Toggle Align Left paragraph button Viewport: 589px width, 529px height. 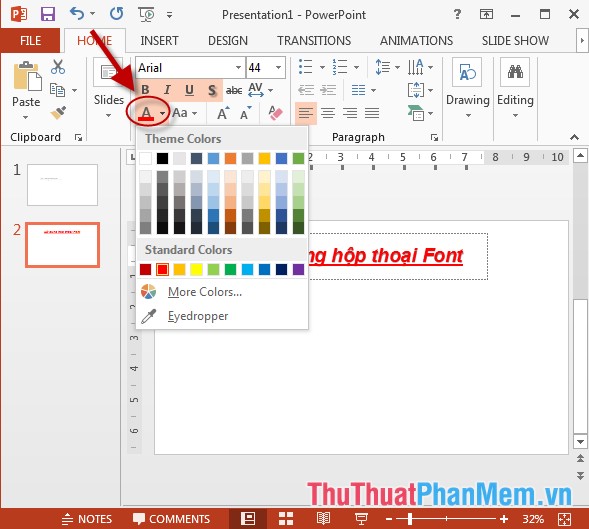pos(306,113)
